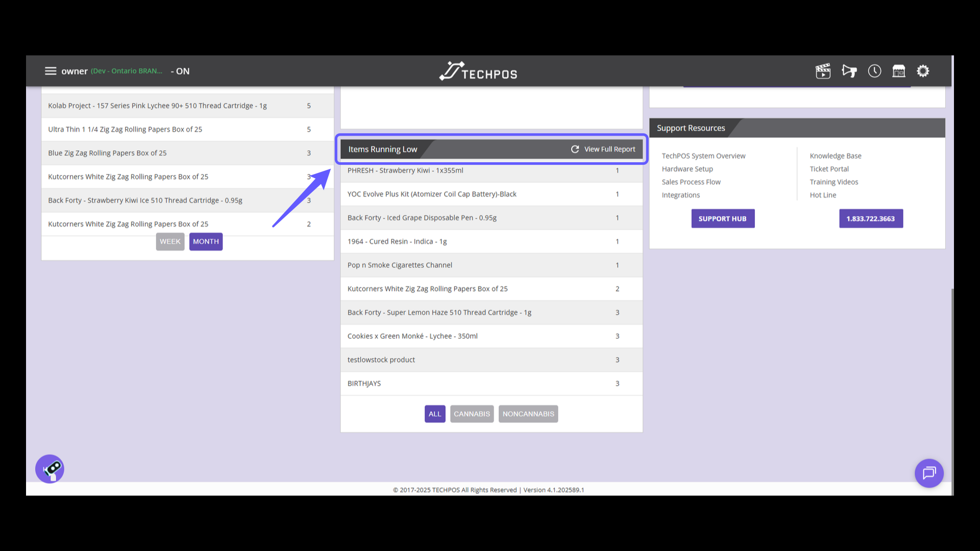Select Cookies x Green Monké - Lychee row
980x551 pixels.
tap(491, 336)
